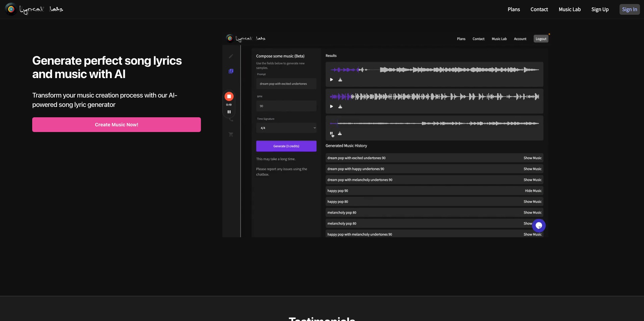Viewport: 644px width, 321px height.
Task: Show Music for first melancholy pop 80 row
Action: pyautogui.click(x=532, y=213)
